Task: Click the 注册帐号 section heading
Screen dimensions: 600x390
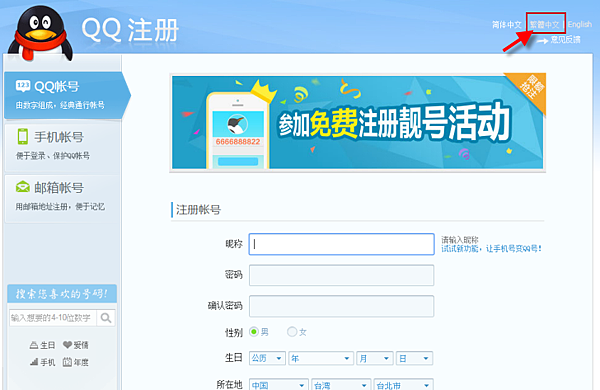Action: pyautogui.click(x=198, y=210)
